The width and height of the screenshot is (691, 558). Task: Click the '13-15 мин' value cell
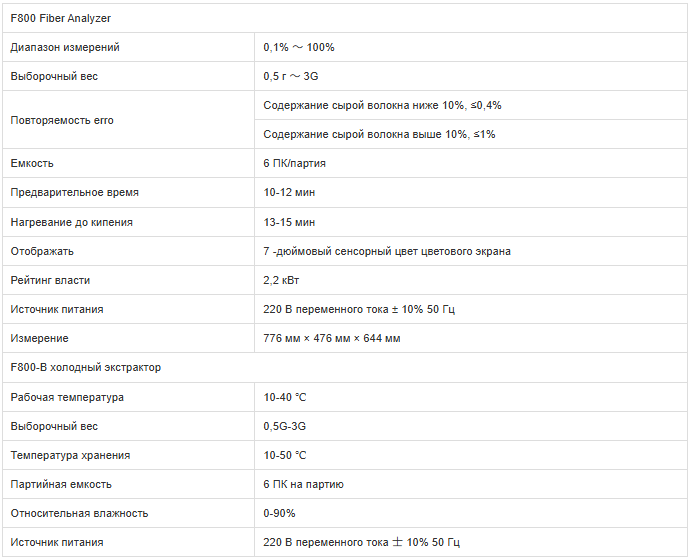pos(289,222)
